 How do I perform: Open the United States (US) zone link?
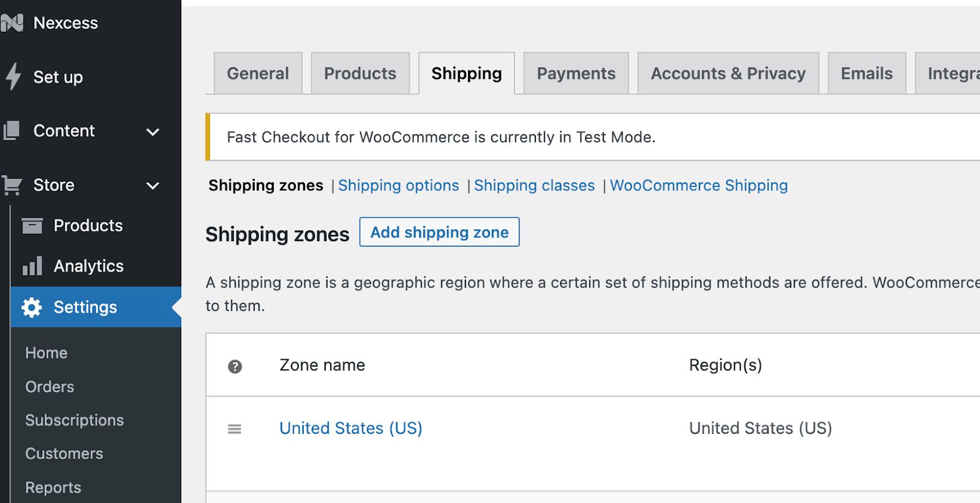(x=350, y=428)
